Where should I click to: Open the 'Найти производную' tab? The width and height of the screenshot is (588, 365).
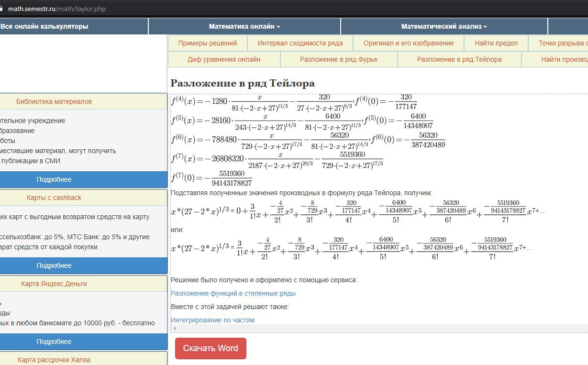[x=555, y=59]
